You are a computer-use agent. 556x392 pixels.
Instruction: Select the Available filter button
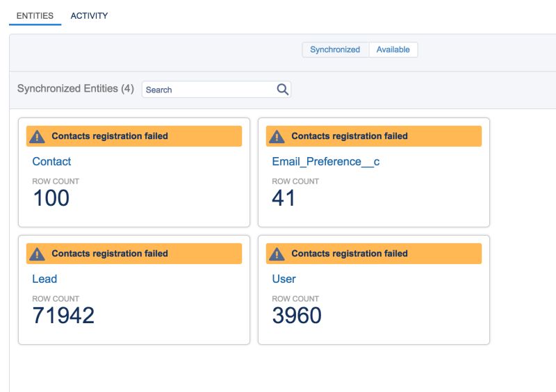click(393, 49)
